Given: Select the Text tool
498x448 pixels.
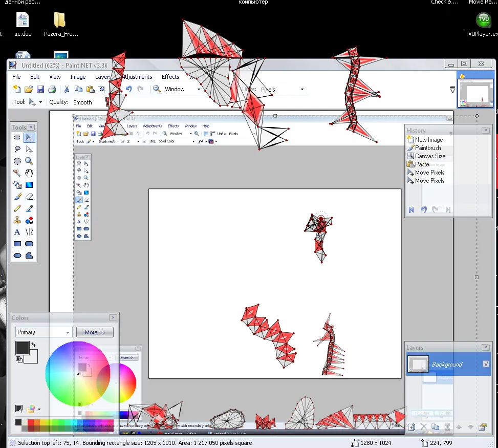Looking at the screenshot, I should click(x=17, y=232).
